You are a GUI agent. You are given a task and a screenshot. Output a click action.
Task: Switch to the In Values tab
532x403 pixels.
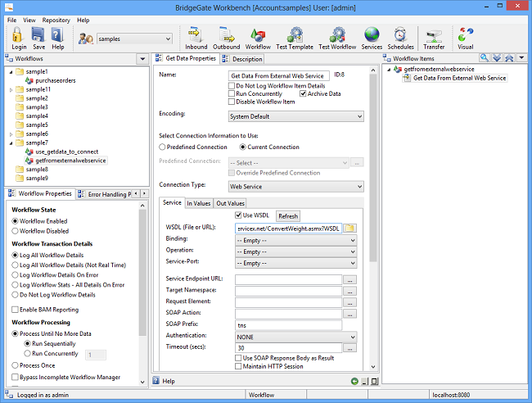click(x=199, y=203)
